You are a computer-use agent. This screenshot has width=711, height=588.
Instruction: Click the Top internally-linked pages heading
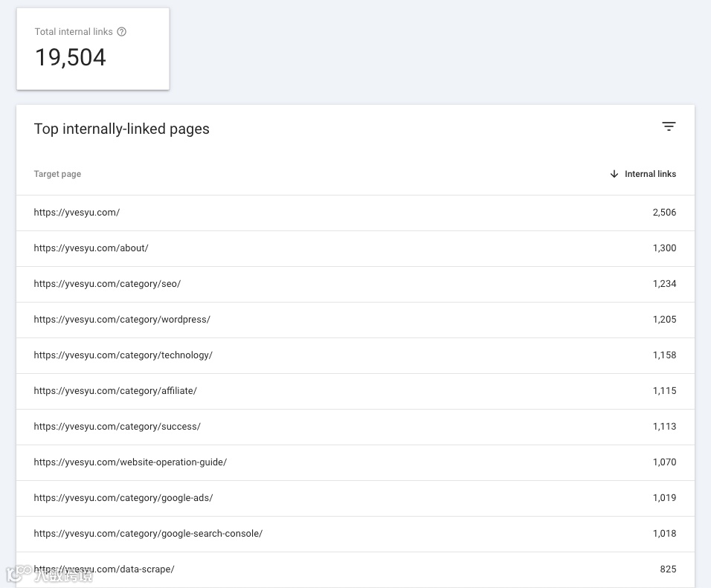121,129
